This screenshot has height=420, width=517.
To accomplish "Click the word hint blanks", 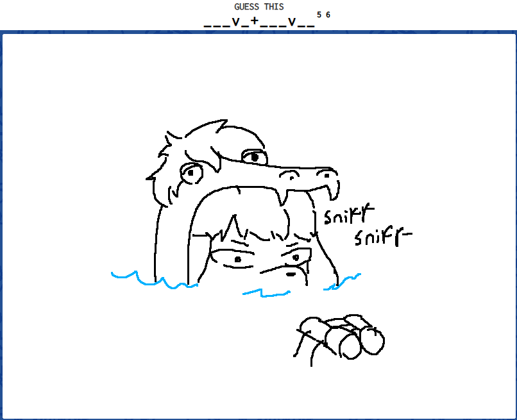I will (x=258, y=22).
